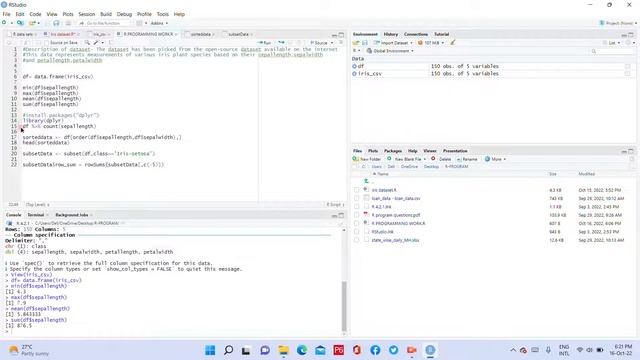Open Mail app from taskbar

[320, 350]
